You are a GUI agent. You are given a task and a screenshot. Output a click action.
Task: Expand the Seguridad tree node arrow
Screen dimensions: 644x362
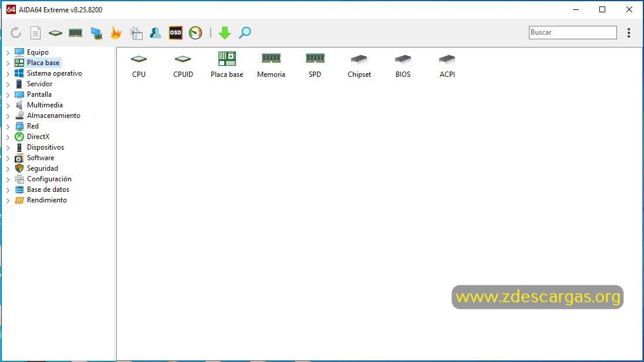pos(8,169)
